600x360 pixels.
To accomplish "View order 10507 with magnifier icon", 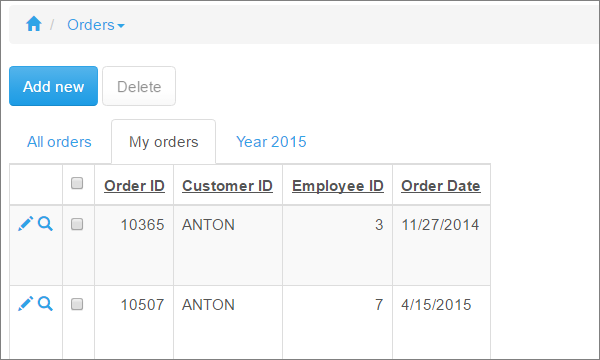I will 46,304.
